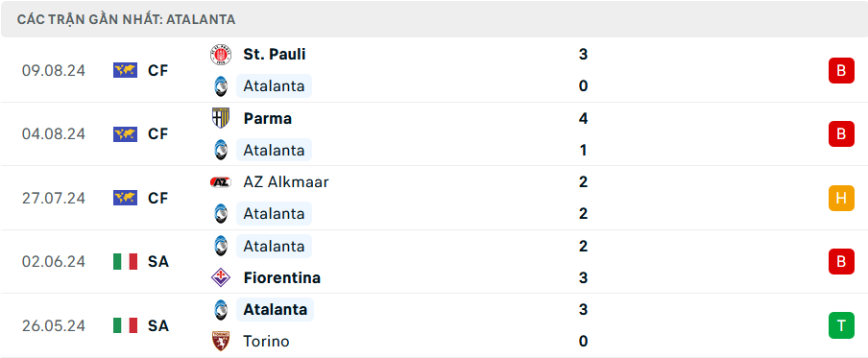Screen dimensions: 868x358
Task: Click red B badge for Fiorentina match
Action: point(841,262)
